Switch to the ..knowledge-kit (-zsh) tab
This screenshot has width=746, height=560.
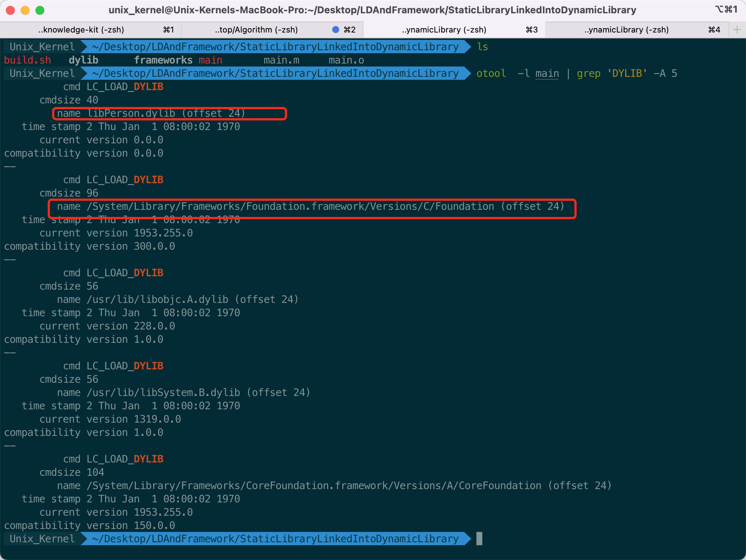tap(91, 30)
